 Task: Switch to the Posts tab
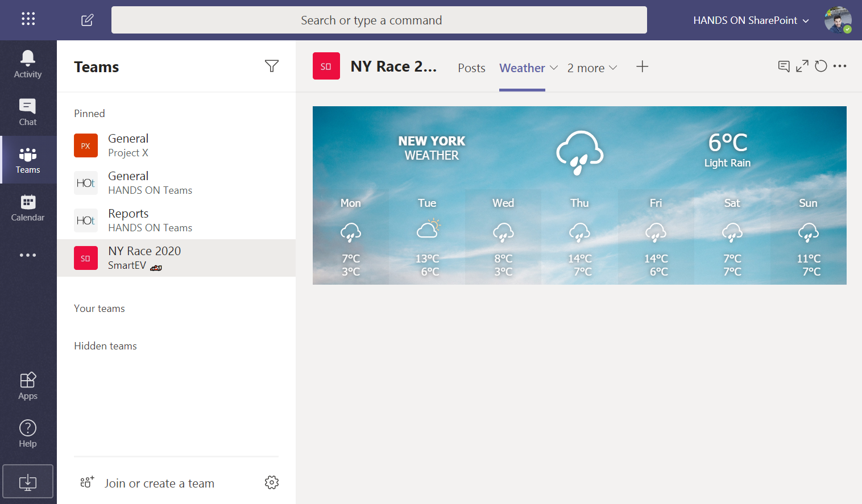[471, 68]
